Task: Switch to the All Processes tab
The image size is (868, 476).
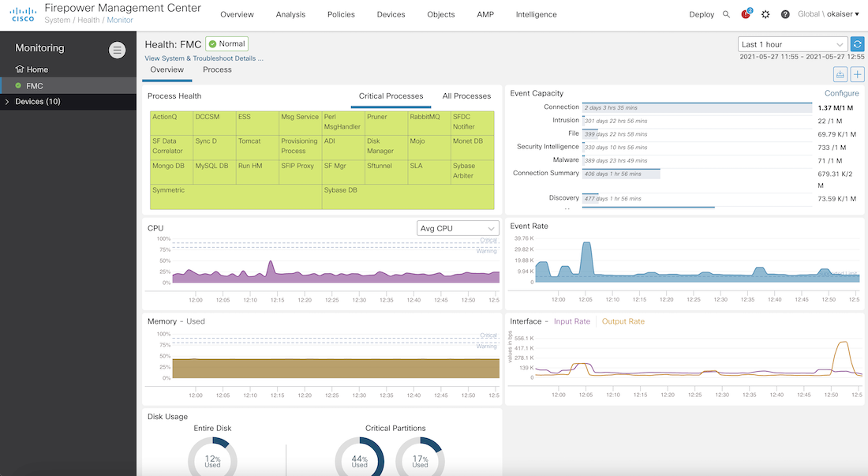Action: pos(466,96)
